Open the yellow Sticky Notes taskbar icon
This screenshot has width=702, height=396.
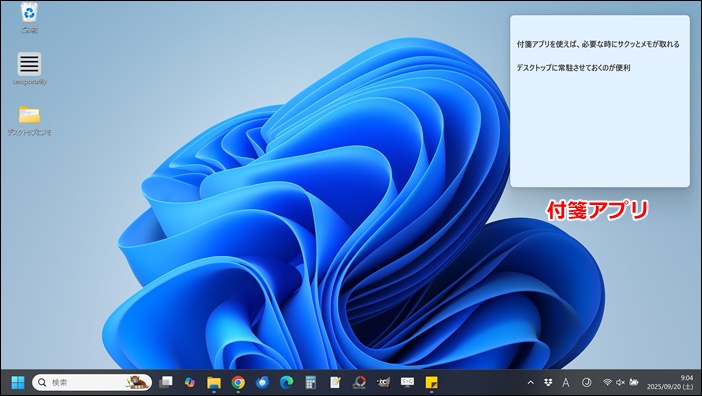point(432,383)
